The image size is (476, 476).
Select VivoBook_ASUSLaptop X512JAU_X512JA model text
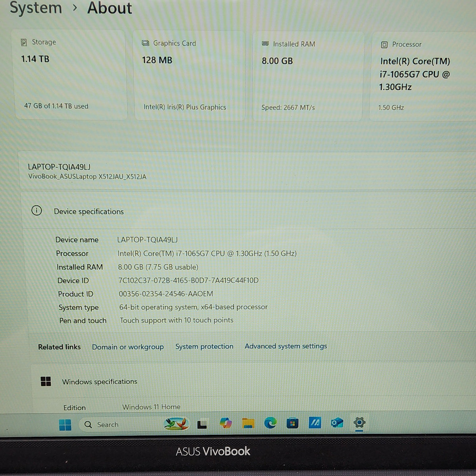(87, 177)
